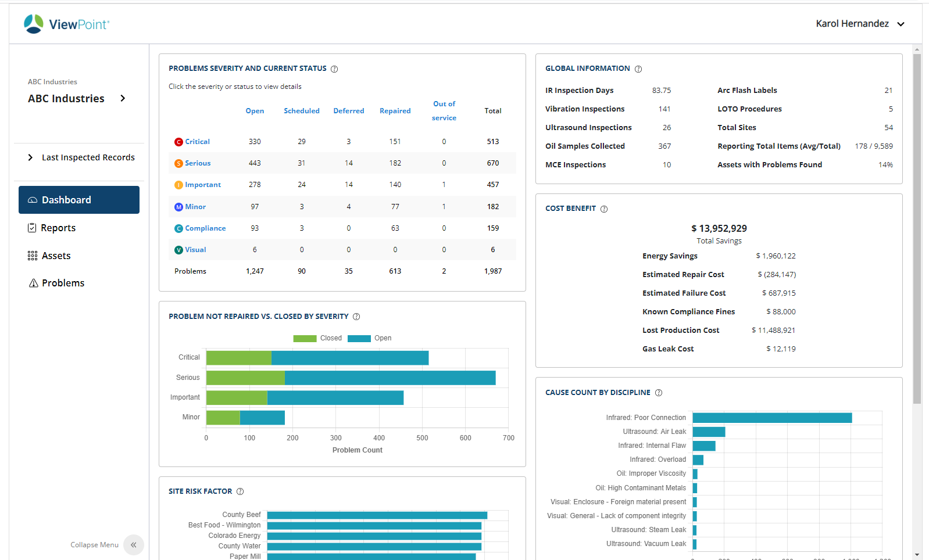Select Problems in the sidebar navigation
The height and width of the screenshot is (560, 929).
coord(63,283)
